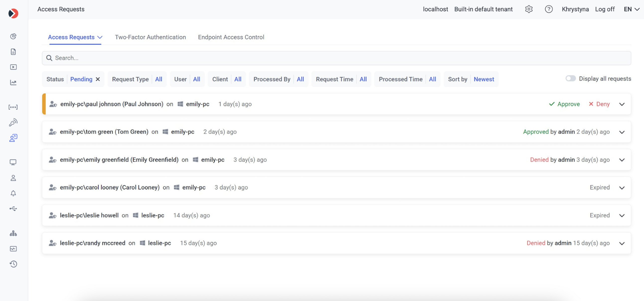Switch to Endpoint Access Control tab
This screenshot has height=301, width=644.
tap(231, 37)
